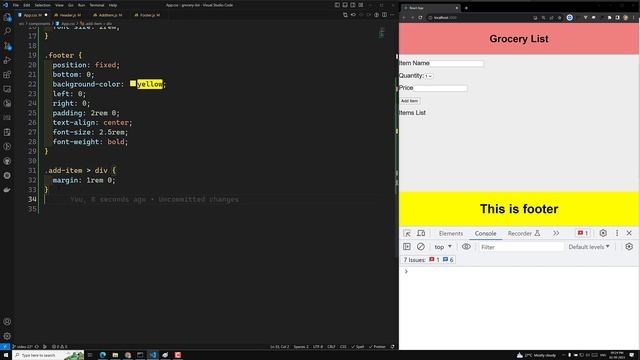Click the VS Code minimap
Viewport: 640px width, 360px height.
coord(382,33)
